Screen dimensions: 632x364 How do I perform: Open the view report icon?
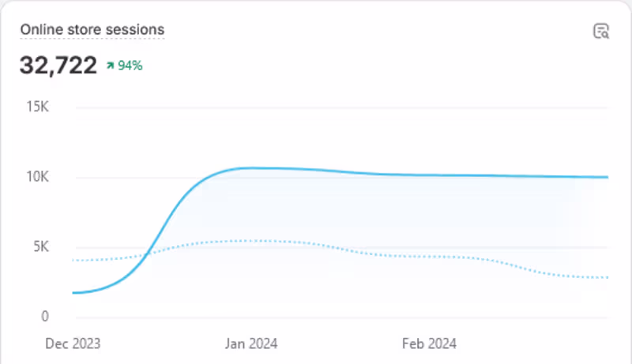[601, 32]
